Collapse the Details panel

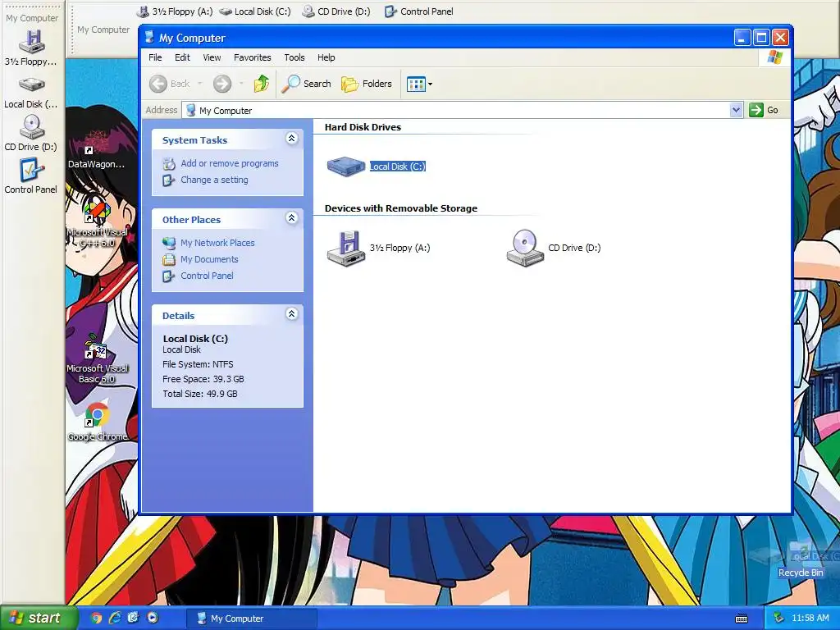click(x=291, y=314)
